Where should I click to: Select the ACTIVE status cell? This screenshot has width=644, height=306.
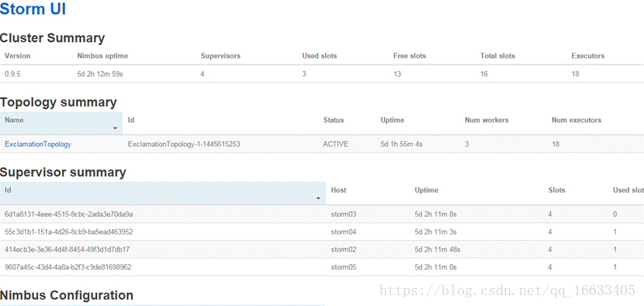(x=335, y=144)
